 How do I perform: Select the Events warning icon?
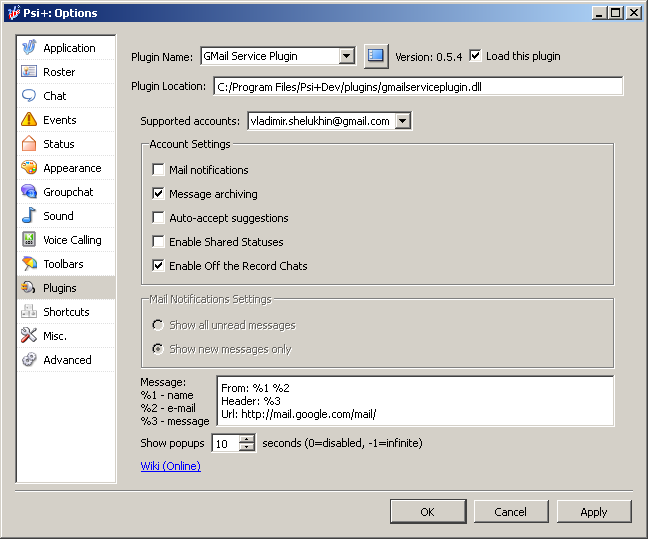[29, 120]
